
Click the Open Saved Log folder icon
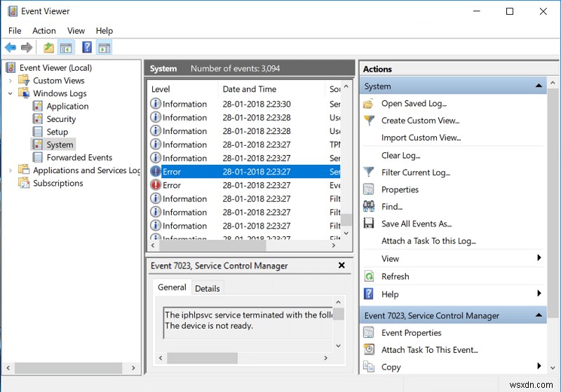tap(369, 104)
